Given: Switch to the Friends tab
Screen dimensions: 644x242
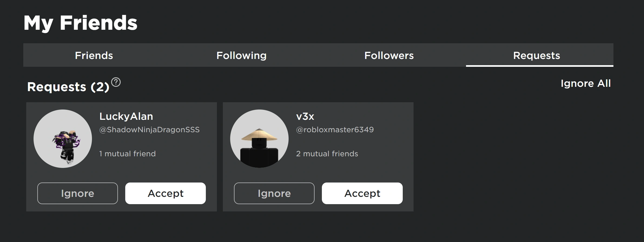Looking at the screenshot, I should [93, 55].
